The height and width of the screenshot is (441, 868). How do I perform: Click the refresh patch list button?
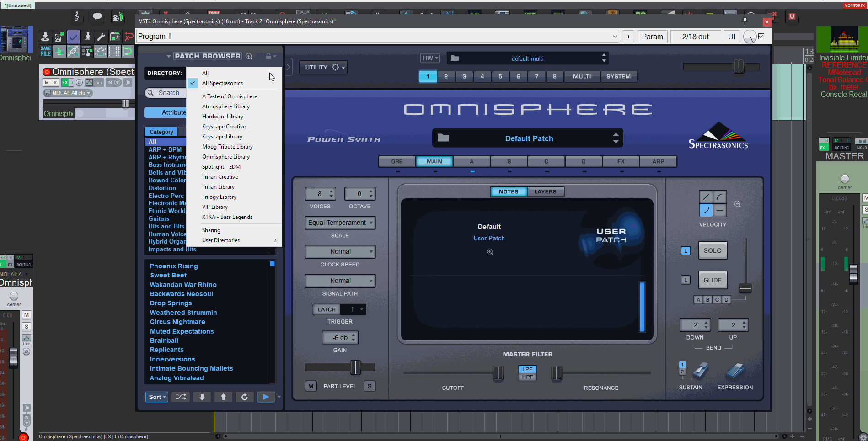point(245,397)
